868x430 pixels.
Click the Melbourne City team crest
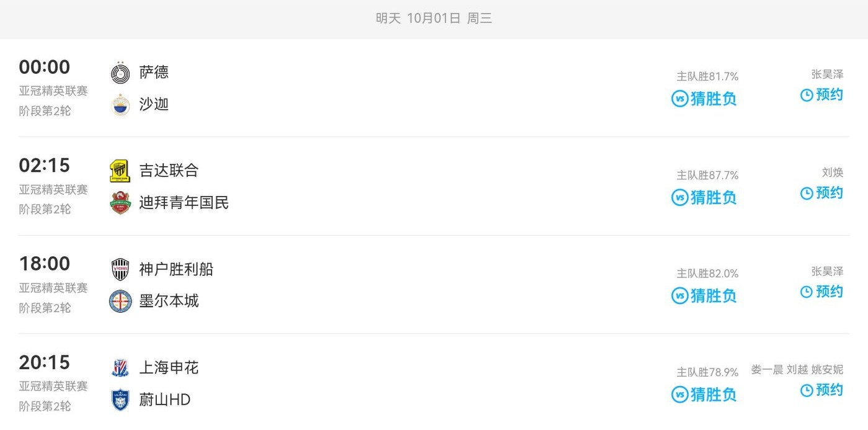pos(120,302)
